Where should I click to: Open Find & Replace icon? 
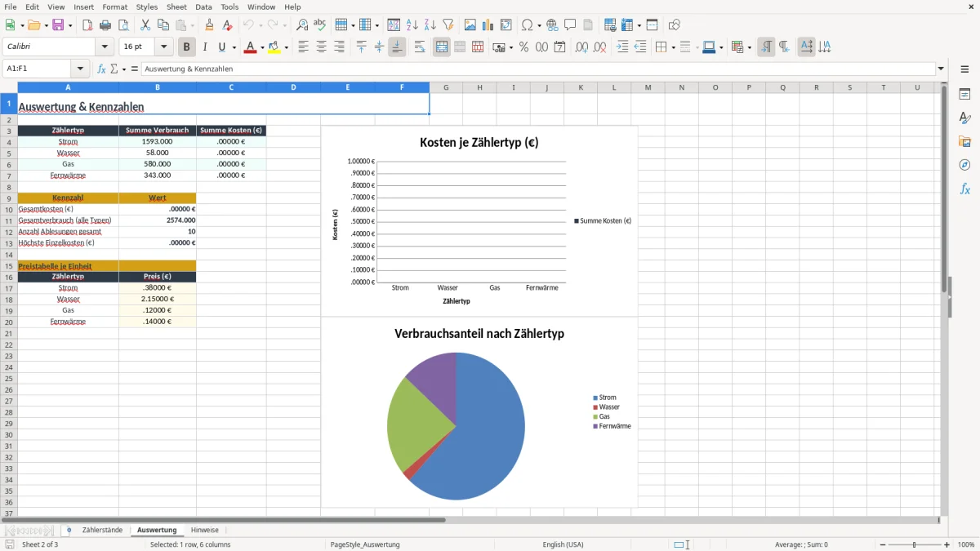click(x=302, y=25)
